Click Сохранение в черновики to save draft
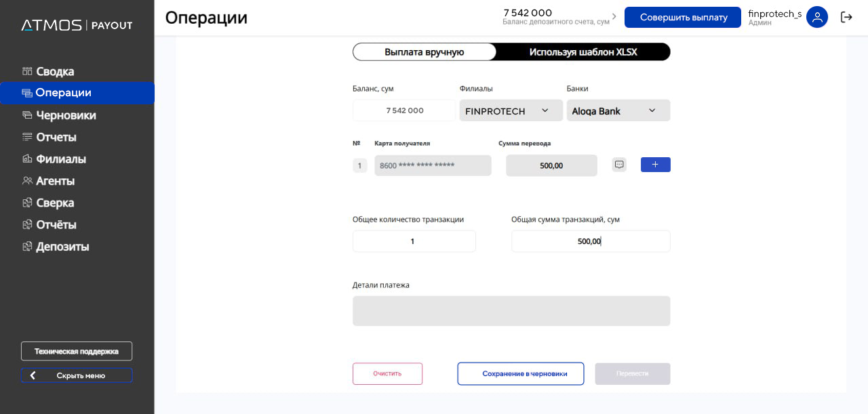 (520, 373)
